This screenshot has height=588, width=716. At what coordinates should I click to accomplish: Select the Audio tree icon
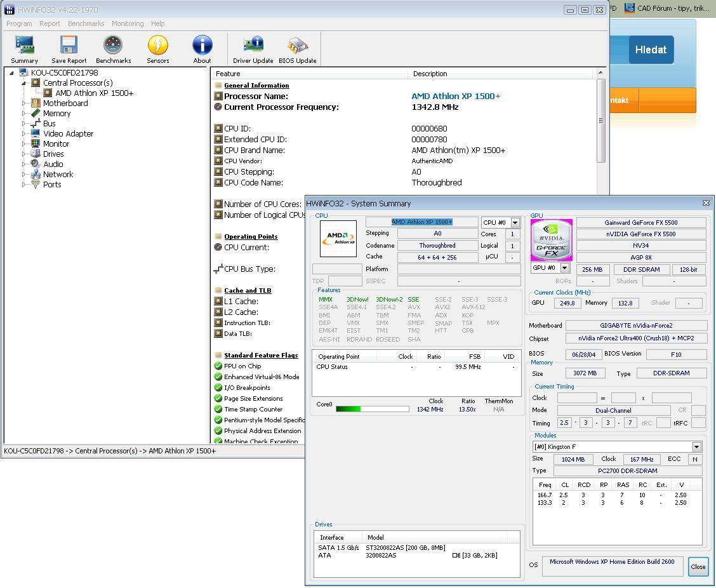36,164
